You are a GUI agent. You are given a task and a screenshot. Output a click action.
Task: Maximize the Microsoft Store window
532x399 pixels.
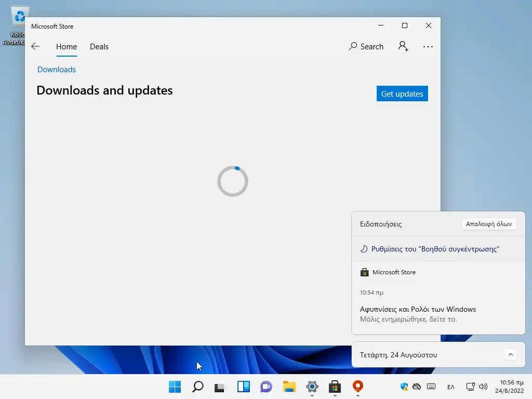pyautogui.click(x=404, y=25)
